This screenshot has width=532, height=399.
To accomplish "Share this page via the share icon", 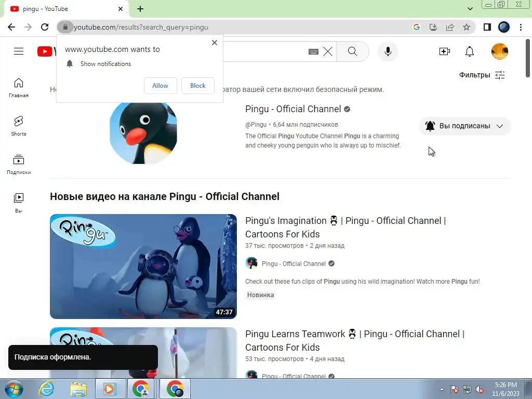I will pos(450,27).
